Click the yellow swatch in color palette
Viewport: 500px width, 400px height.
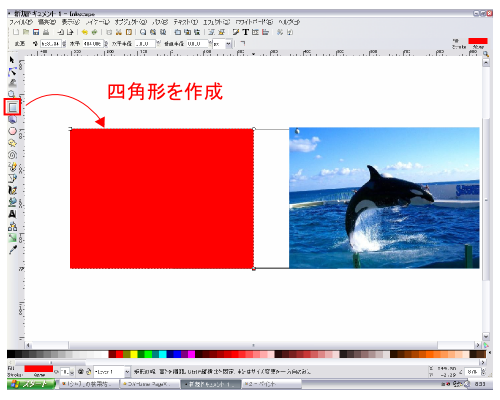coord(134,354)
